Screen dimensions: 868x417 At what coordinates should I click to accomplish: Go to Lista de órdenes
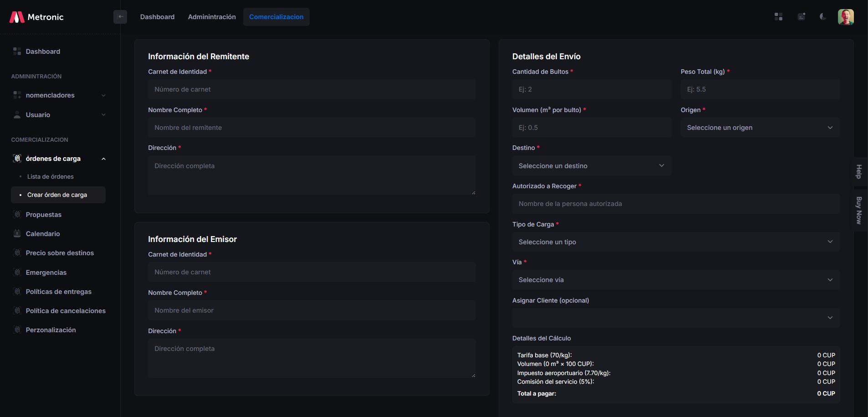click(x=50, y=177)
